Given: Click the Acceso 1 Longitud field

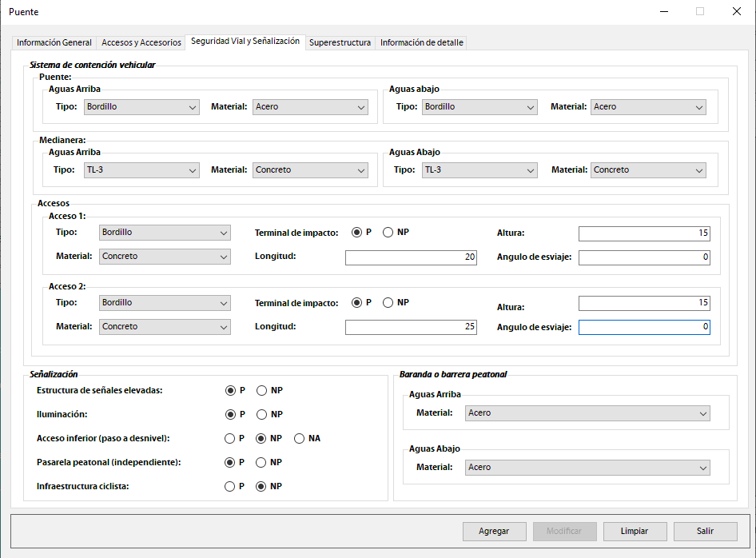Looking at the screenshot, I should pos(411,257).
